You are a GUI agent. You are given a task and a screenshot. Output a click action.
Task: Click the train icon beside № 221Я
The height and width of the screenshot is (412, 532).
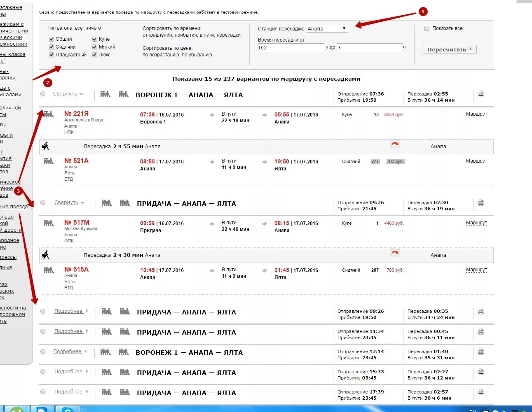pyautogui.click(x=49, y=114)
